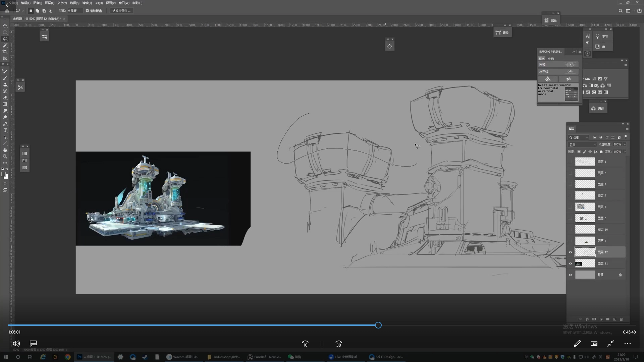Open the 滤镜(T) menu

click(87, 3)
